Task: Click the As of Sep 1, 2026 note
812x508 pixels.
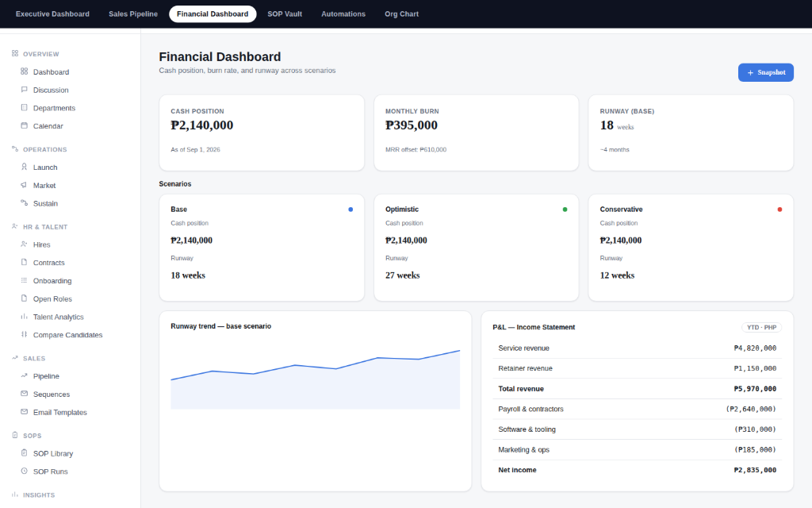Action: click(x=195, y=150)
